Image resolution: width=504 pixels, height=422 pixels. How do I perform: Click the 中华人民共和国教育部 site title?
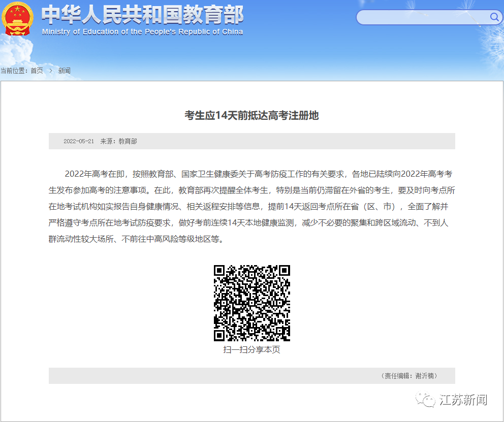142,15
